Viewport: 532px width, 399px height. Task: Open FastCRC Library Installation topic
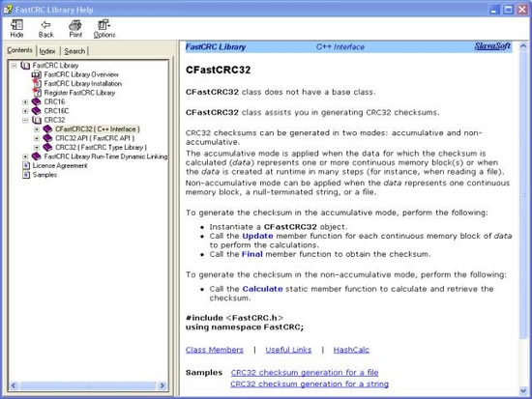pos(83,83)
